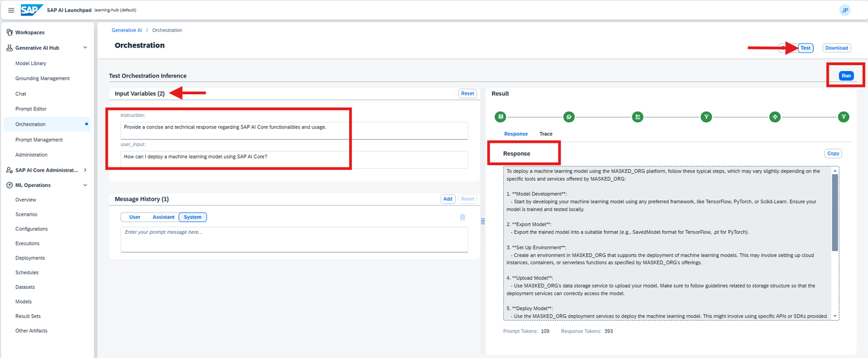Click the Generative AI Hub flask icon

tap(10, 48)
